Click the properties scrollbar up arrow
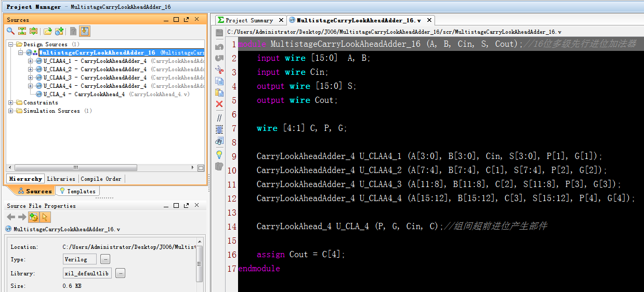644x292 pixels. (200, 242)
